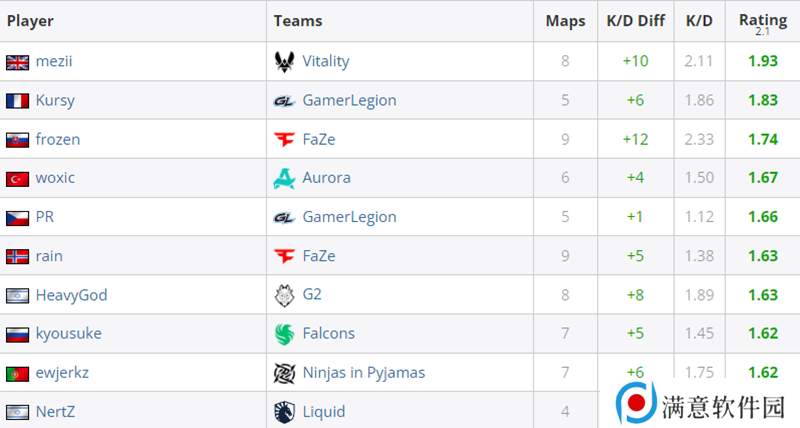Sort by K/D Diff column header

click(635, 20)
